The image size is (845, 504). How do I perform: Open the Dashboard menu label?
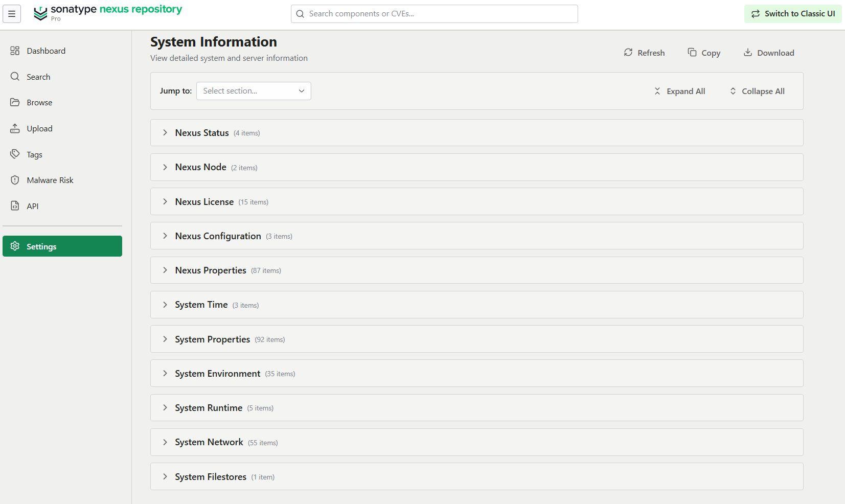(46, 51)
